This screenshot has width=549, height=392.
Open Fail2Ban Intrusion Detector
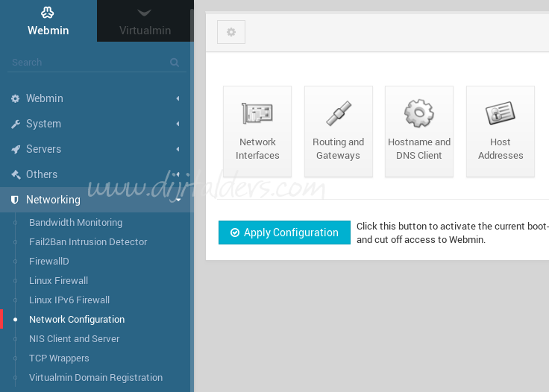(88, 241)
